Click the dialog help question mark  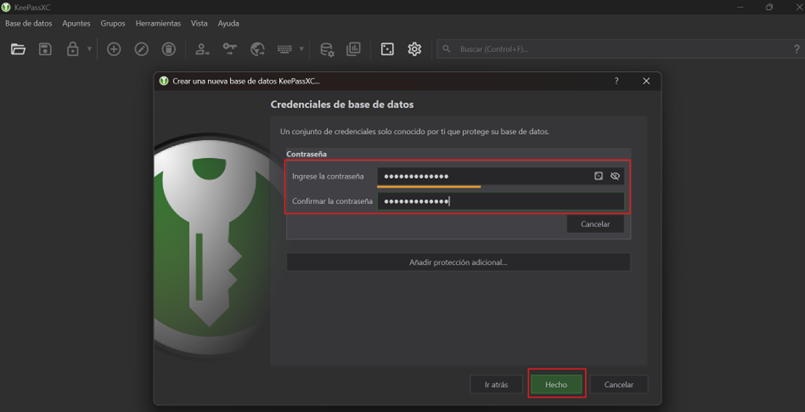pyautogui.click(x=617, y=81)
